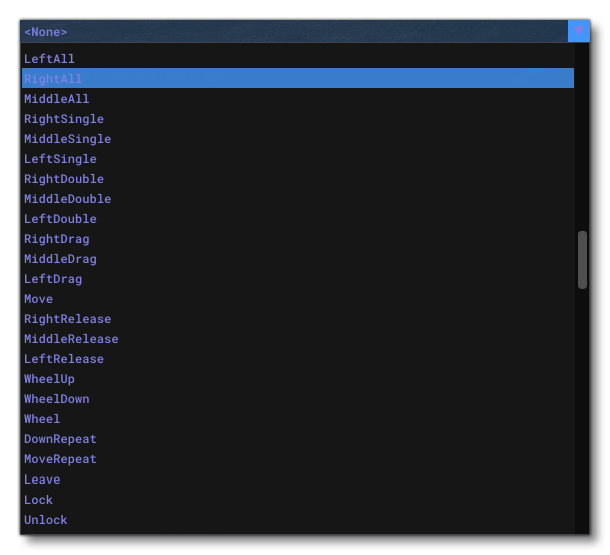Select LeftAll from the list

50,59
